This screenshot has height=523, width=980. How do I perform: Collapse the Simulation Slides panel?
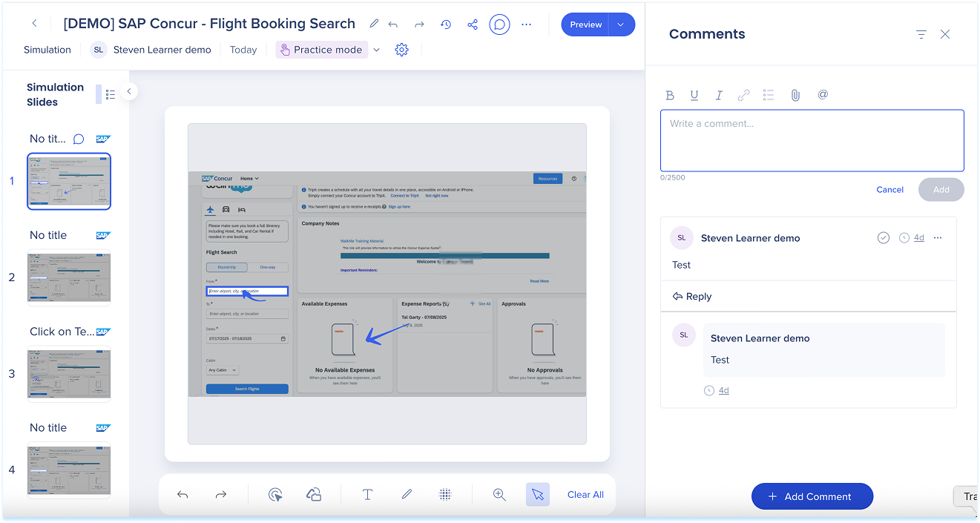coord(128,91)
